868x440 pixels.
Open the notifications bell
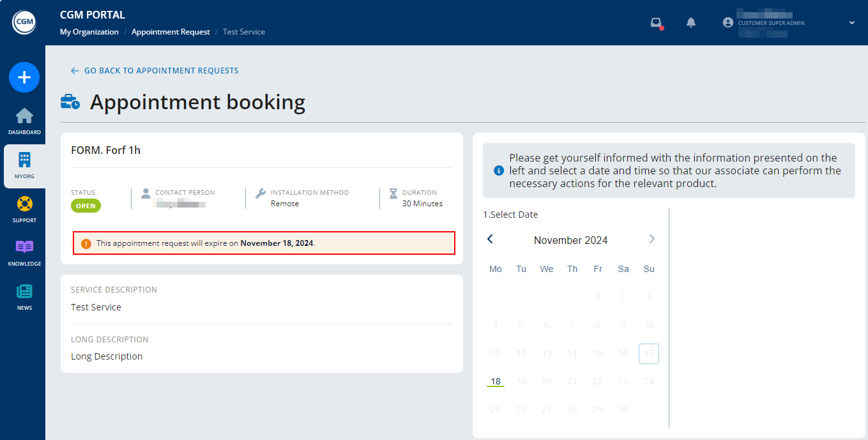[690, 22]
